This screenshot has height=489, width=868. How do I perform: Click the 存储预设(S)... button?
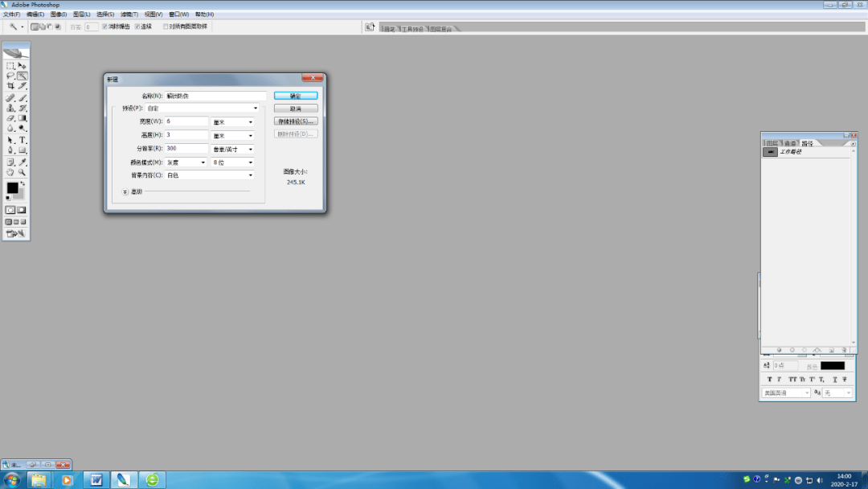point(296,121)
